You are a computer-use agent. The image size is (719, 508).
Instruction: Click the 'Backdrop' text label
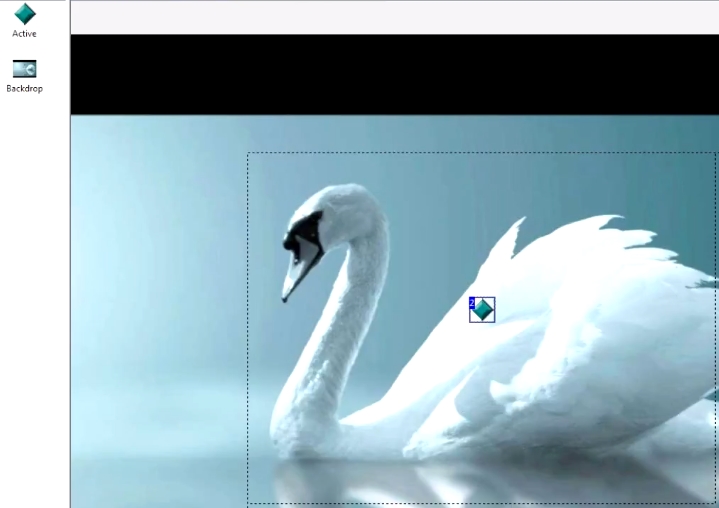tap(24, 88)
